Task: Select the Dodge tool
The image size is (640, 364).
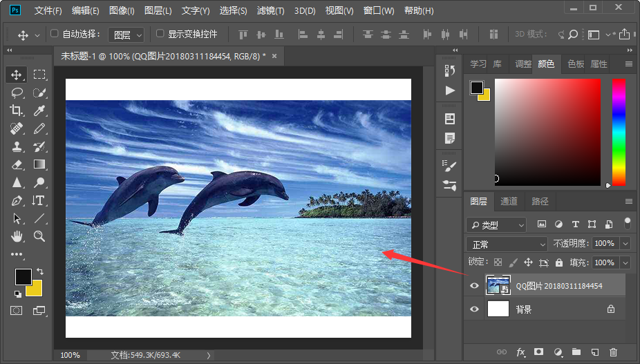Action: (x=39, y=182)
